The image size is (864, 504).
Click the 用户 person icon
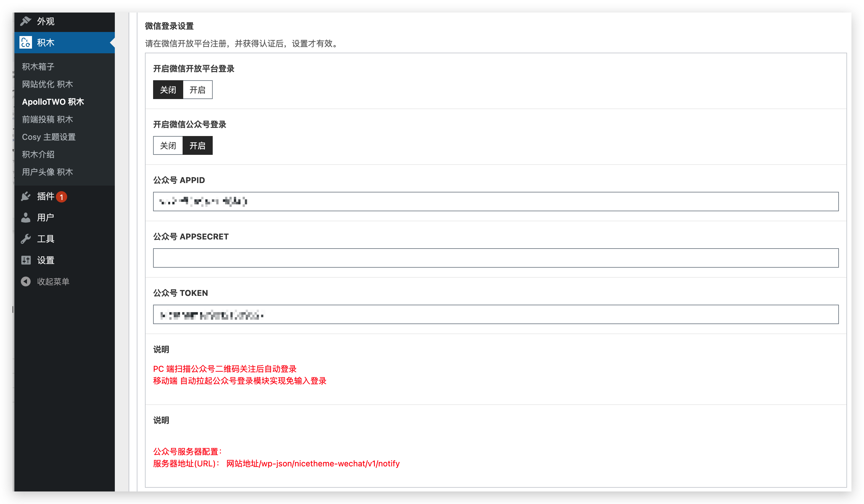point(26,218)
